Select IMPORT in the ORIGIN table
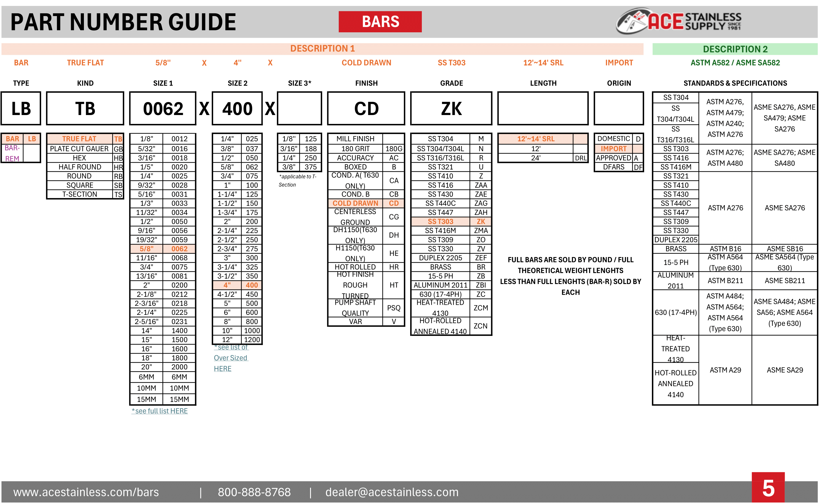The width and height of the screenshot is (830, 504). point(613,148)
